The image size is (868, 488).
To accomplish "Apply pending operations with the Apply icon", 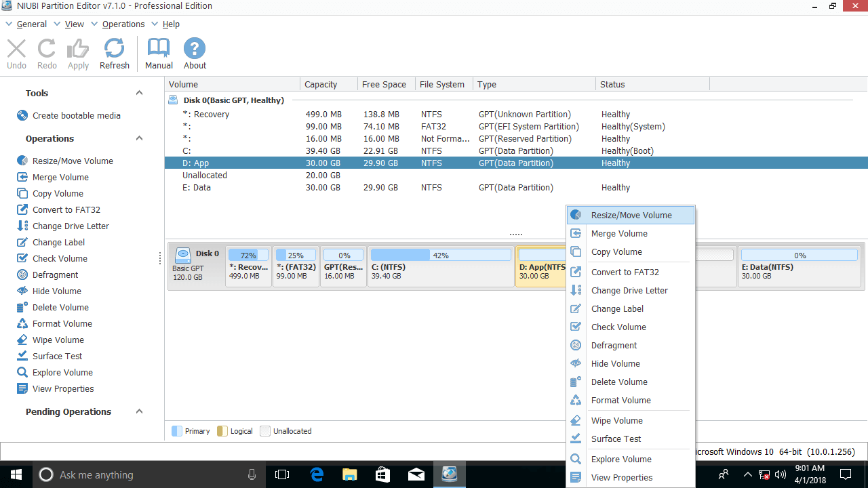I will [x=78, y=54].
